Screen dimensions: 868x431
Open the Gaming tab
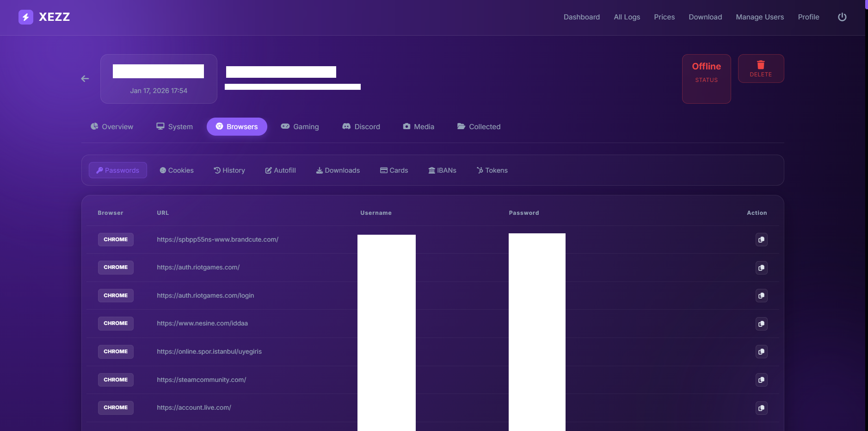pyautogui.click(x=300, y=127)
